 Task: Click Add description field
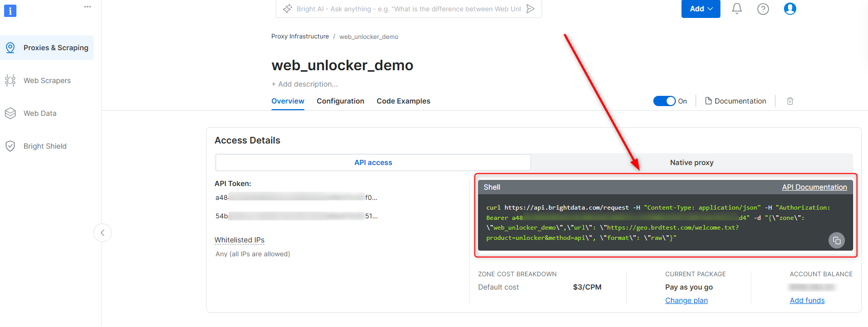(x=304, y=84)
